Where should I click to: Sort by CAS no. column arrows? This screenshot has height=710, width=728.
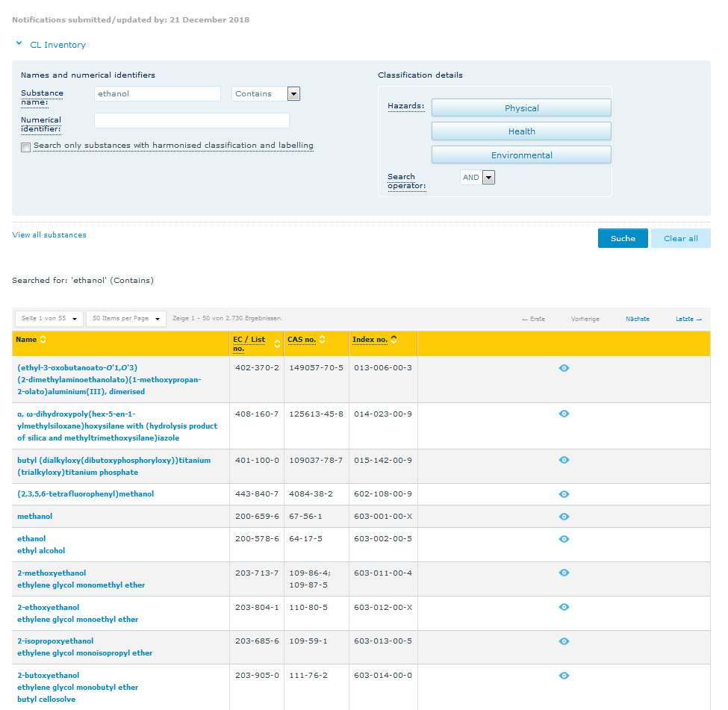coord(322,340)
